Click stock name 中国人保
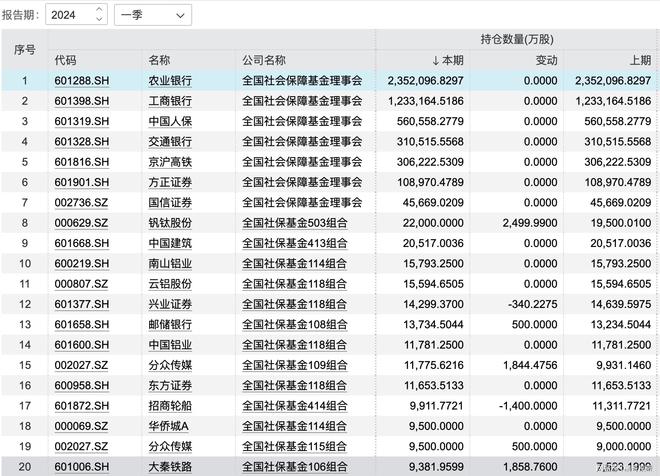The height and width of the screenshot is (476, 660). pyautogui.click(x=170, y=121)
